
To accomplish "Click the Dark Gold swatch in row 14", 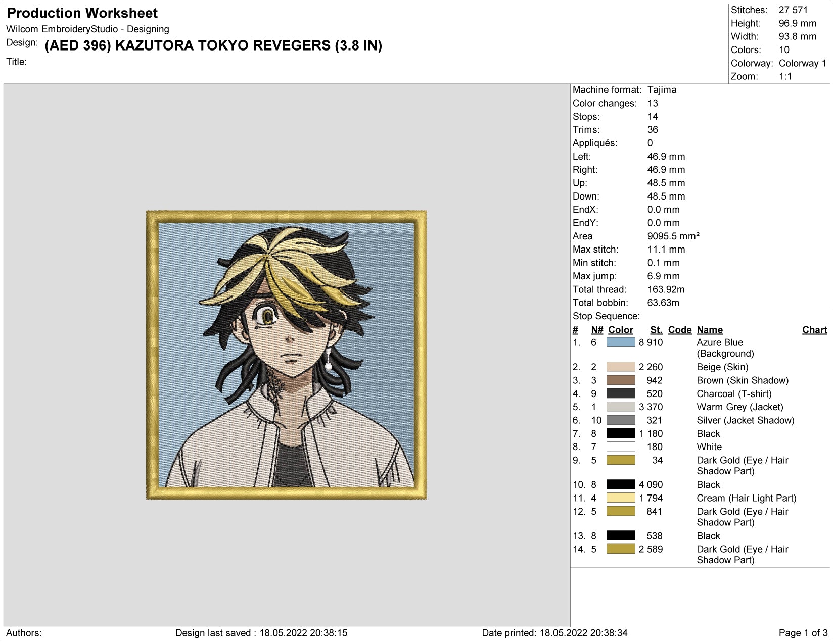I will click(x=621, y=549).
